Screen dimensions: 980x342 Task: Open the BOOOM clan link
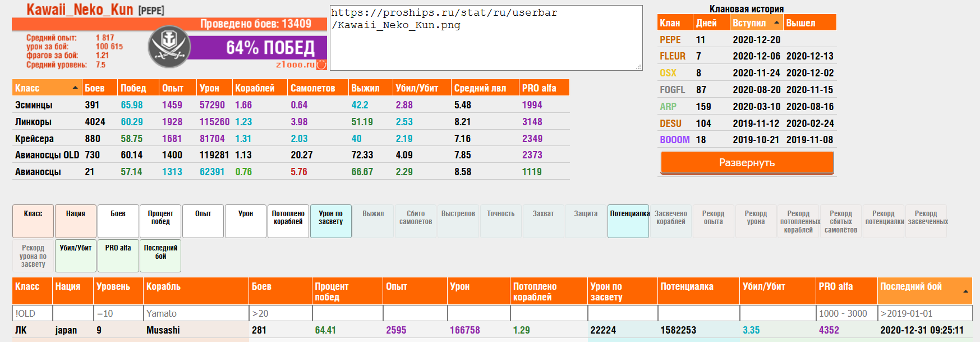coord(675,140)
